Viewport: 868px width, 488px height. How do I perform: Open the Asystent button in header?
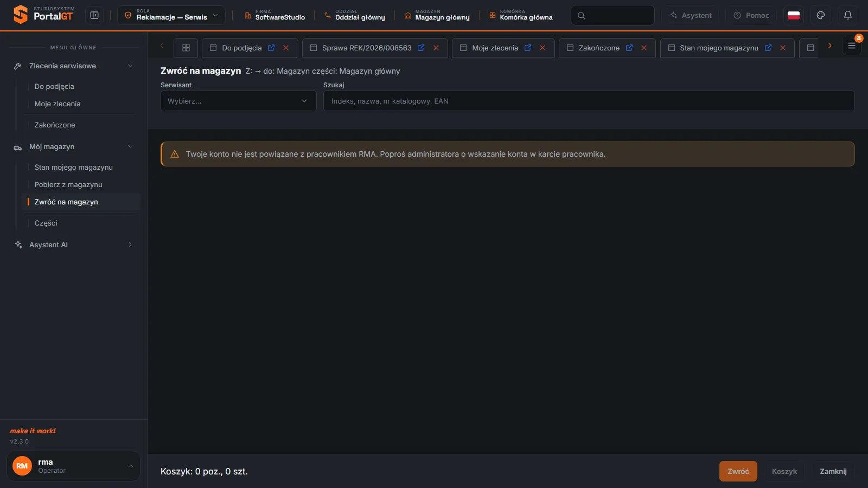click(x=691, y=15)
